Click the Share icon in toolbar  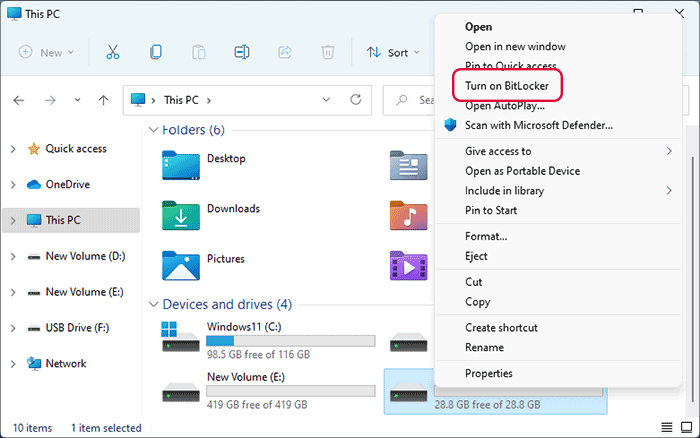tap(285, 52)
